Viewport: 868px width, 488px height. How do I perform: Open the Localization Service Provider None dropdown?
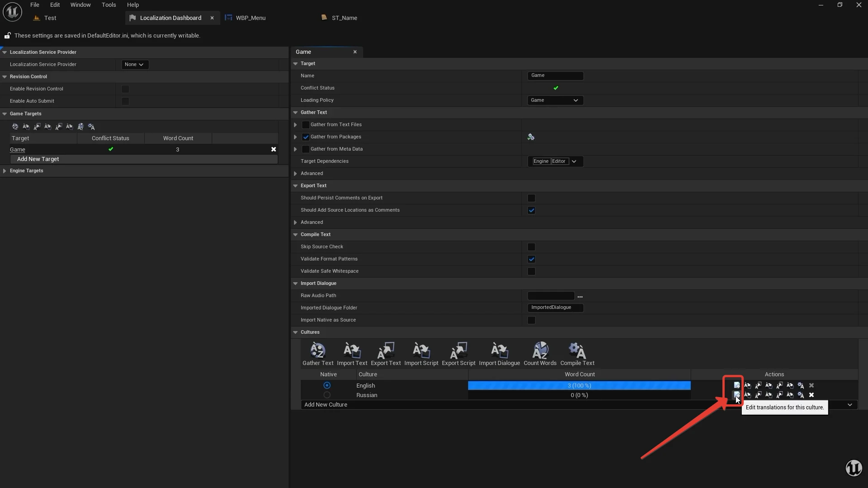[x=135, y=65]
